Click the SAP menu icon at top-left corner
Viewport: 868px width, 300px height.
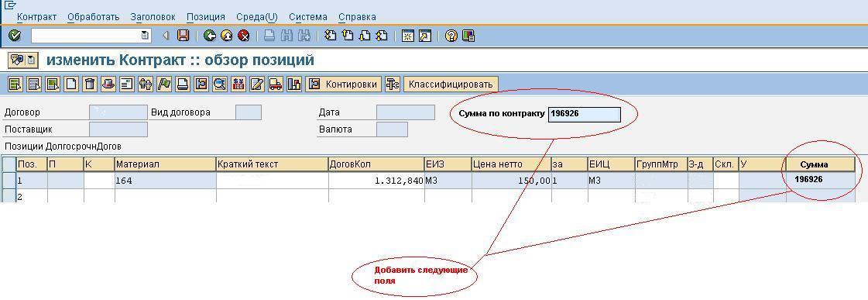(9, 5)
